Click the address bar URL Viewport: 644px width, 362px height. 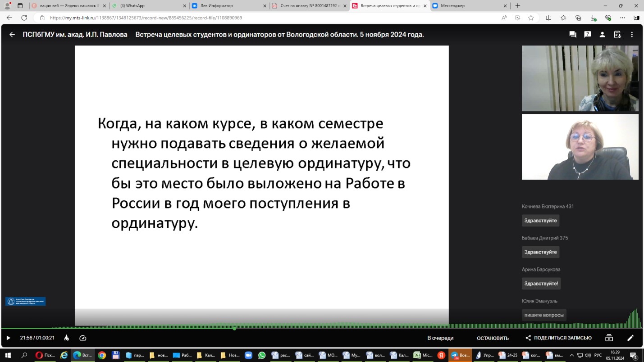click(x=146, y=18)
